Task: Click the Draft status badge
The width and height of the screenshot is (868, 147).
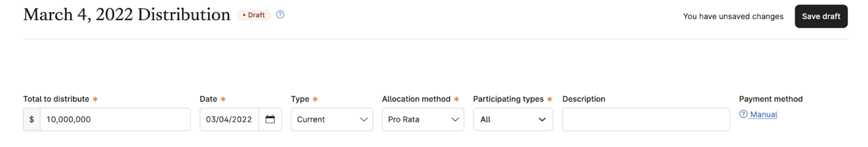Action: pos(254,15)
